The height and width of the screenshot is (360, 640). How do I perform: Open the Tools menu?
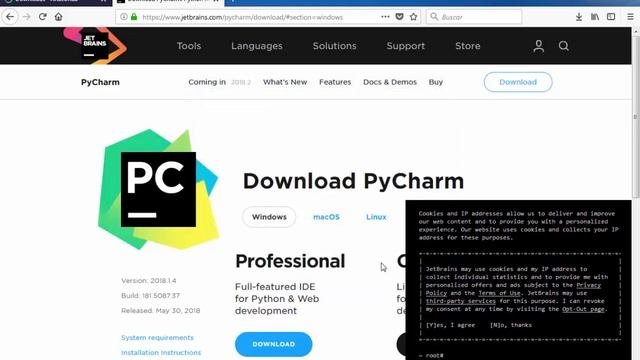(189, 46)
